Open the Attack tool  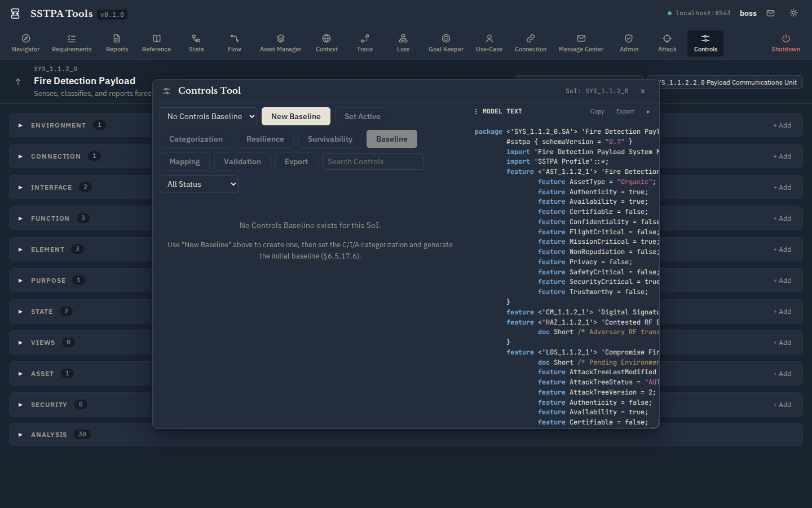coord(667,43)
